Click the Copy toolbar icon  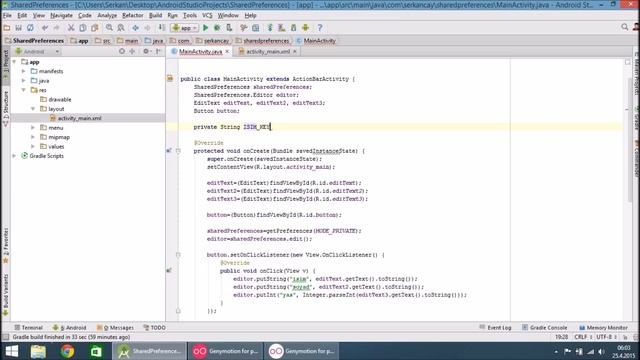[83, 28]
